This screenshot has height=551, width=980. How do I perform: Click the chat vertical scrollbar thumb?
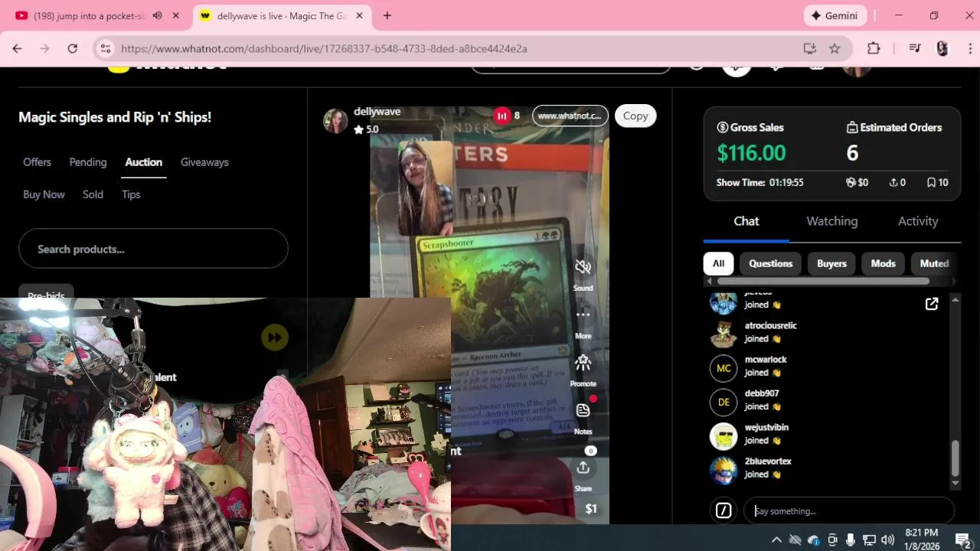955,458
